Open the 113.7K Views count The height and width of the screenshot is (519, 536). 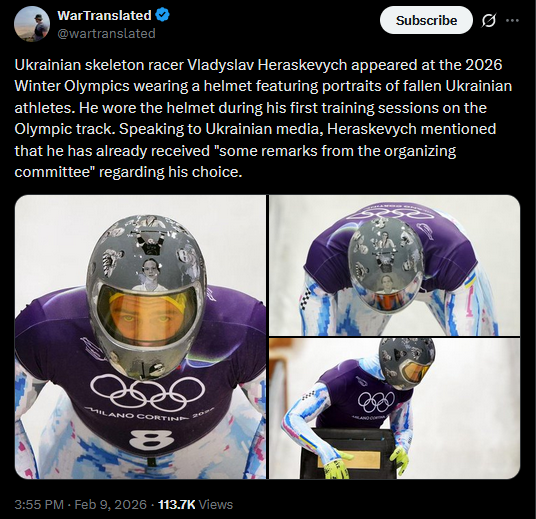point(196,505)
